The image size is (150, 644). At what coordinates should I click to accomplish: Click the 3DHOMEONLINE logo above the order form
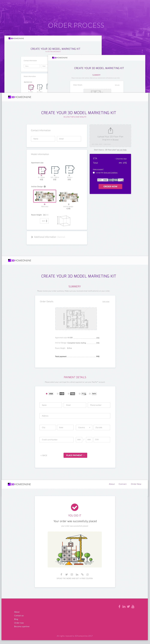pos(19,97)
